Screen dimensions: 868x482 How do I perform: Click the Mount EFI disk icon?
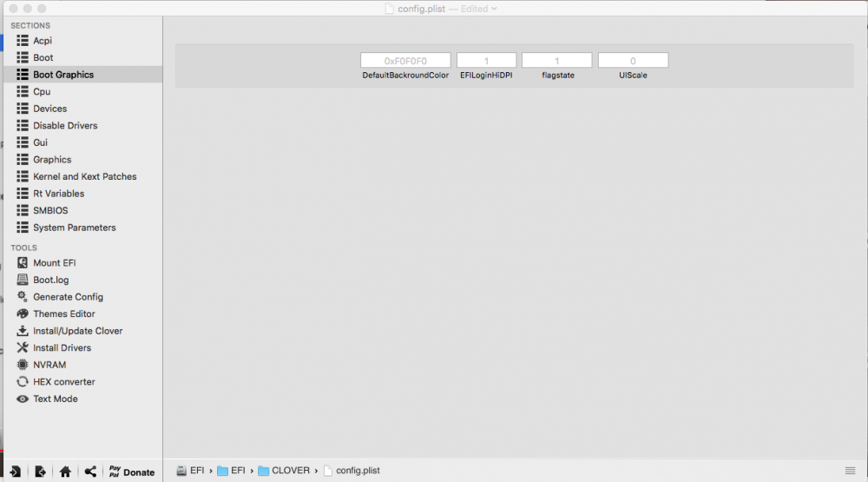click(23, 262)
